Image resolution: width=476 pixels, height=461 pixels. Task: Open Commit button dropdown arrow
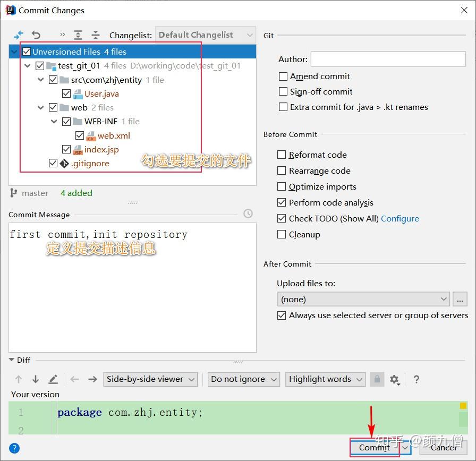pos(405,448)
